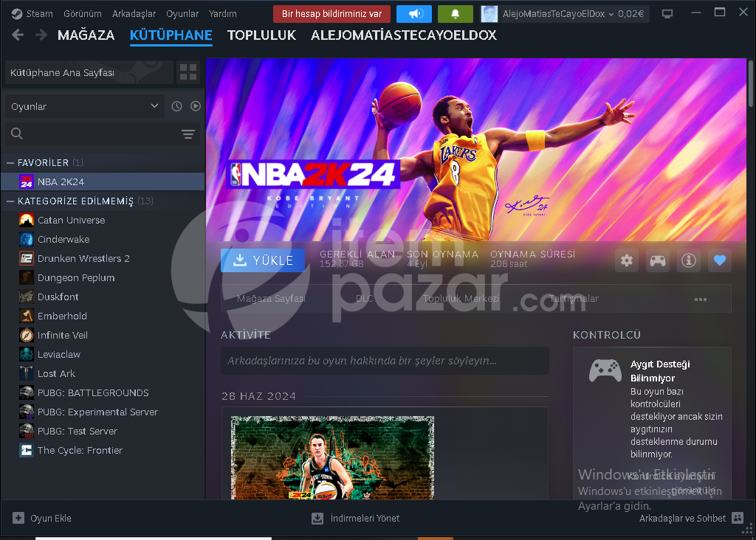This screenshot has height=540, width=756.
Task: Open the Oyunlar top menu
Action: [182, 14]
